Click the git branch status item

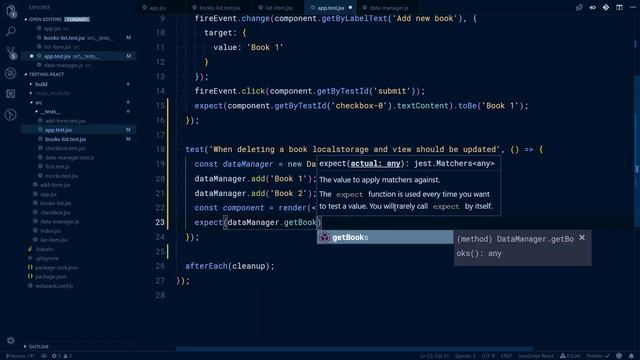[x=20, y=356]
